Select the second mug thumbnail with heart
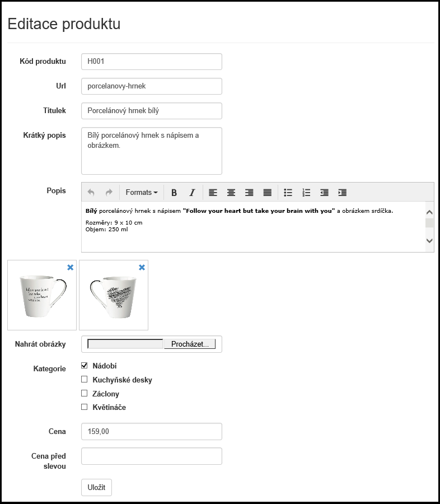The image size is (440, 504). click(114, 295)
